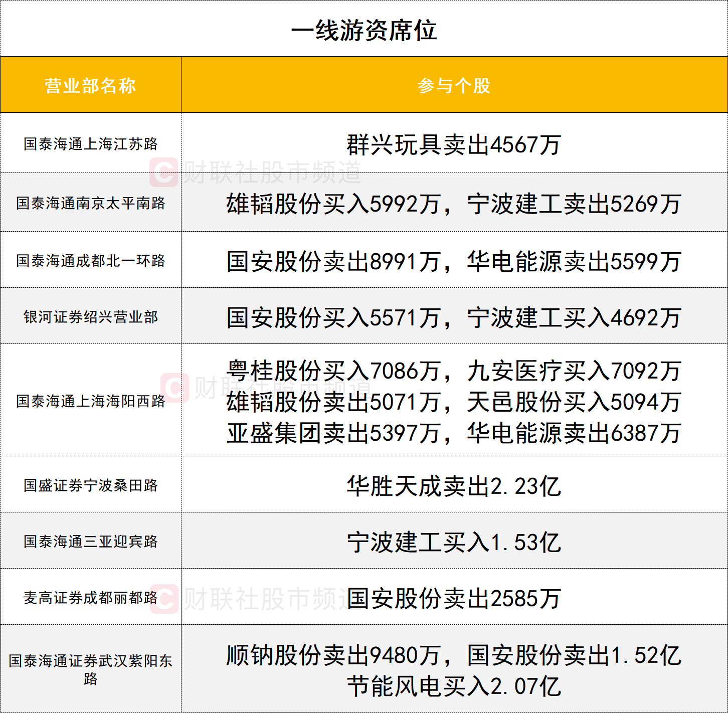
Task: Select the 国泰海通南京太平南路 cell
Action: tap(90, 203)
